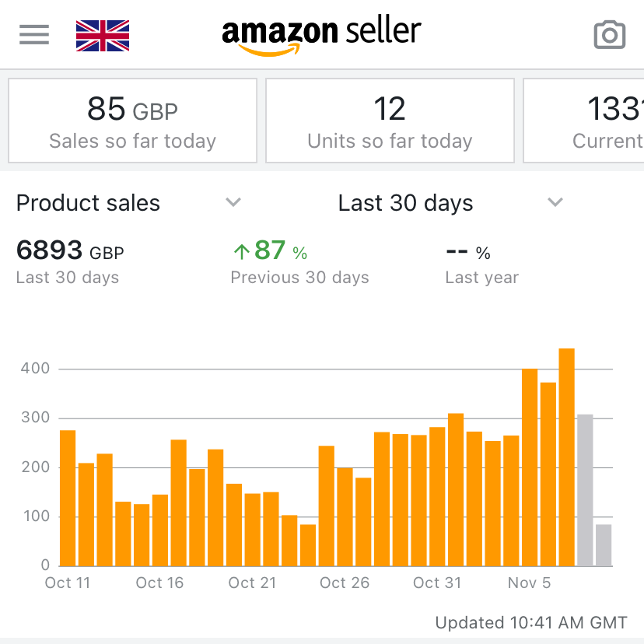Open the Last 30 days range dropdown
Image resolution: width=644 pixels, height=644 pixels.
coord(555,203)
